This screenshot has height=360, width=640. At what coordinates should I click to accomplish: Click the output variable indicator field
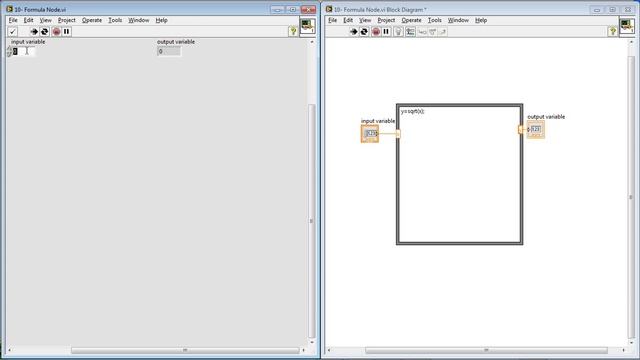[x=169, y=51]
